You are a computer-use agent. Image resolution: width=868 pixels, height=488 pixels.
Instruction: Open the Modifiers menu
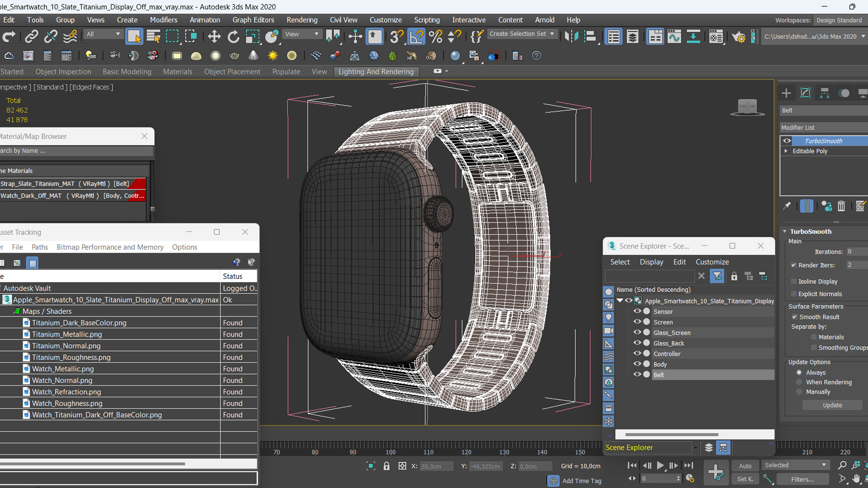point(164,20)
